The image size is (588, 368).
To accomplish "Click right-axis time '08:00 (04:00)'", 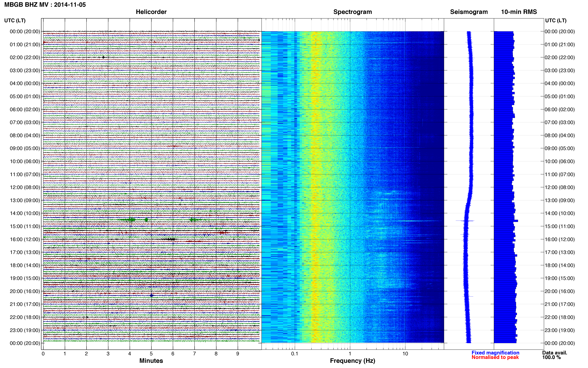I will coord(560,135).
